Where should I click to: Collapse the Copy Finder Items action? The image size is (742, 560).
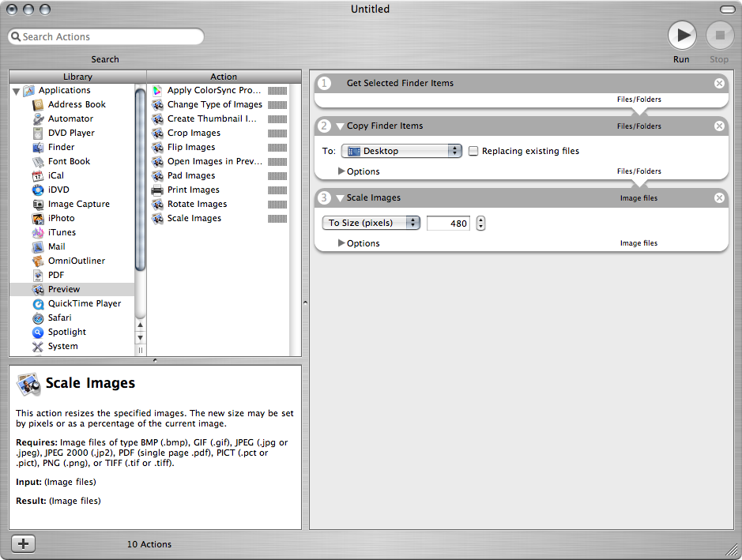pos(340,126)
